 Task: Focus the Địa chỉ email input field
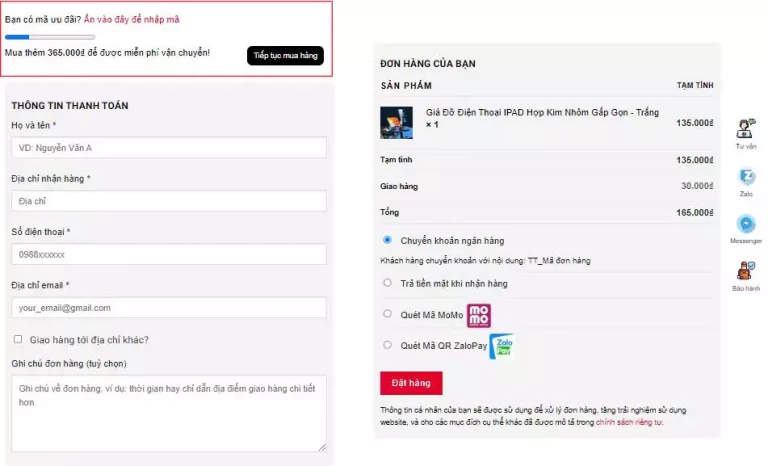pos(169,308)
